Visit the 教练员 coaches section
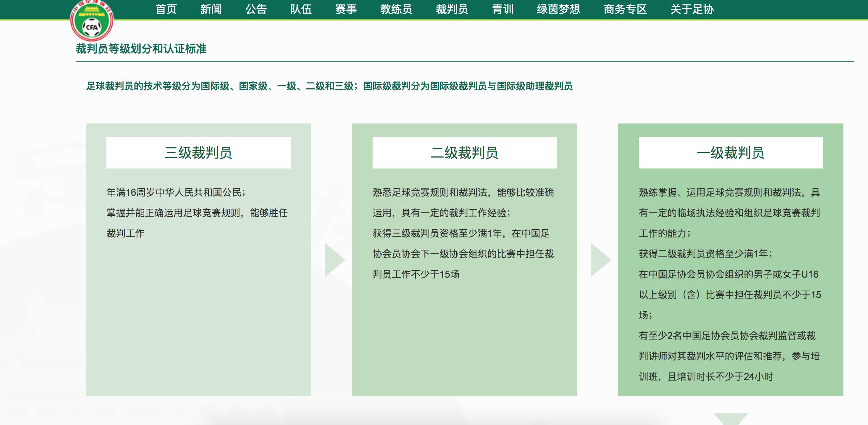 [396, 10]
